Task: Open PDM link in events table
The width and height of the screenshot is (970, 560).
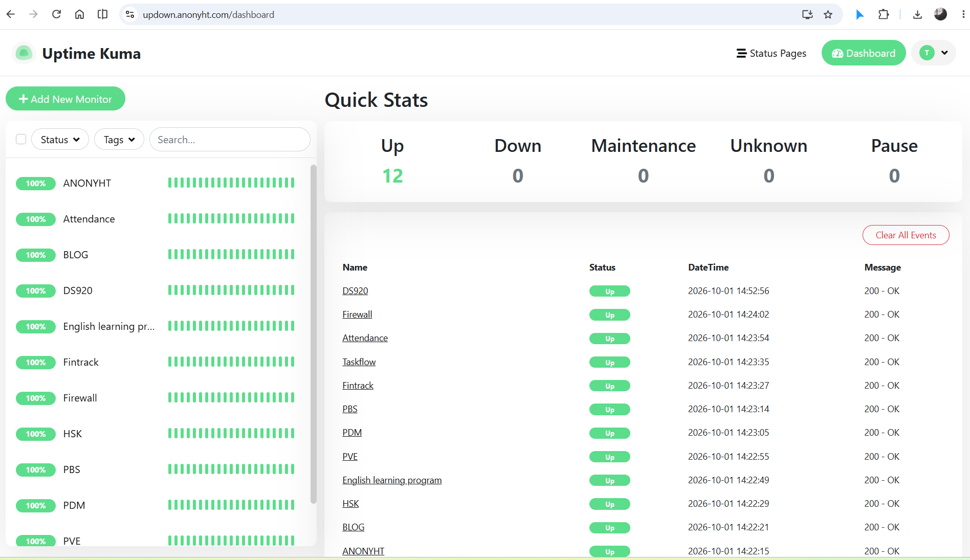Action: [x=352, y=432]
